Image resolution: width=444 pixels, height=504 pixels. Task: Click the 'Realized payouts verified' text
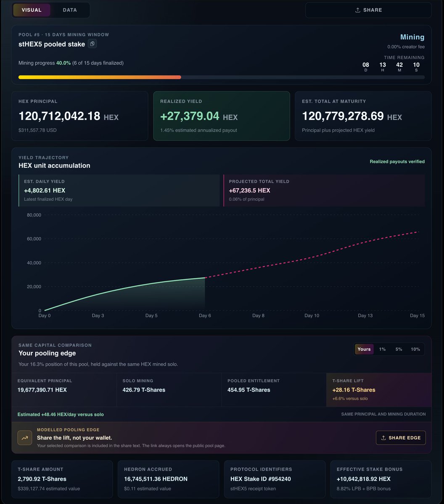[x=397, y=162]
